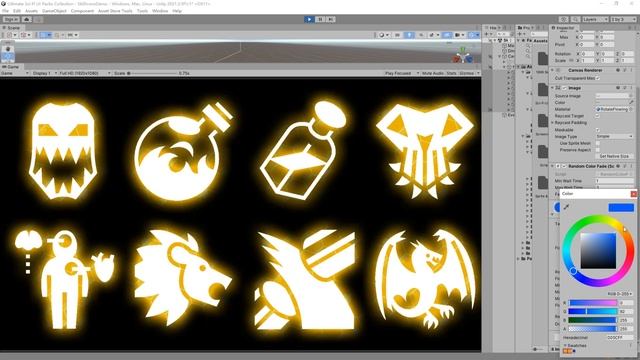Open the Assets menu

[31, 11]
